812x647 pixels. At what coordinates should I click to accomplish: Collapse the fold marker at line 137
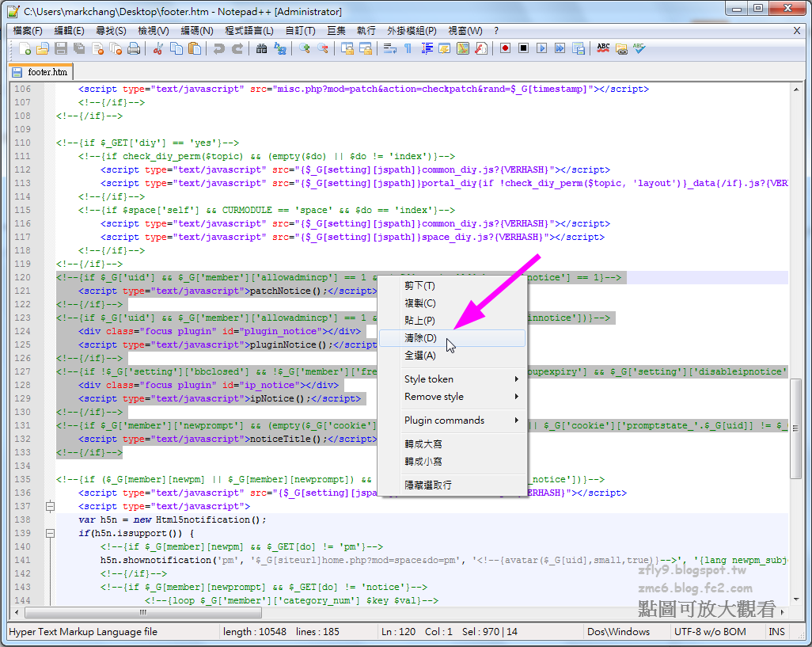[x=50, y=506]
